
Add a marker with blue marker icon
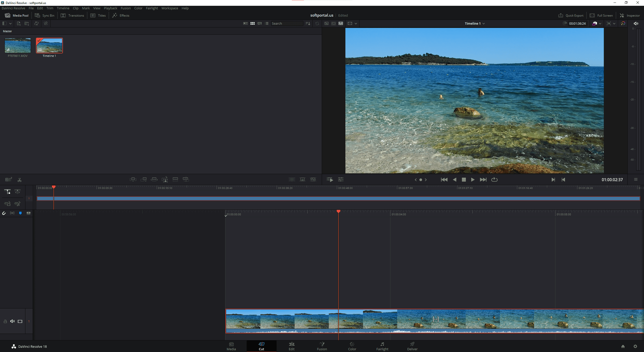point(20,213)
